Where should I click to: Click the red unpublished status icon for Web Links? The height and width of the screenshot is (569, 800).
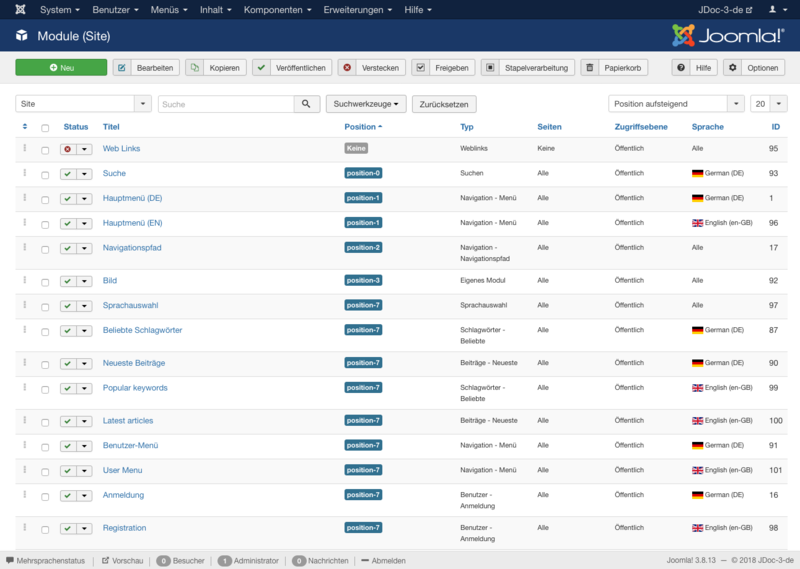pyautogui.click(x=68, y=149)
